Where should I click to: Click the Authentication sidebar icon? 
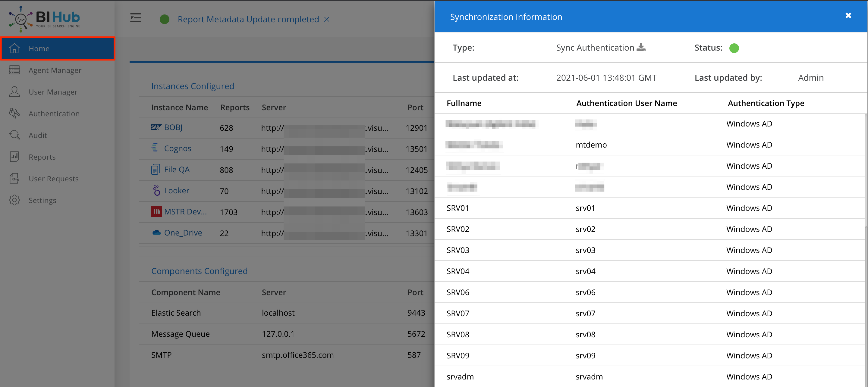tap(14, 114)
